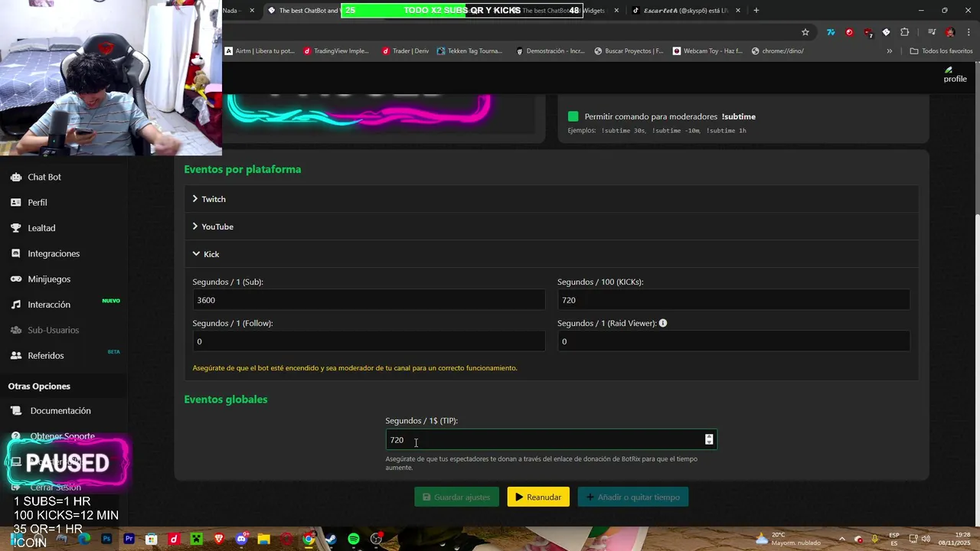Open the browser extensions puzzle icon

tap(905, 32)
